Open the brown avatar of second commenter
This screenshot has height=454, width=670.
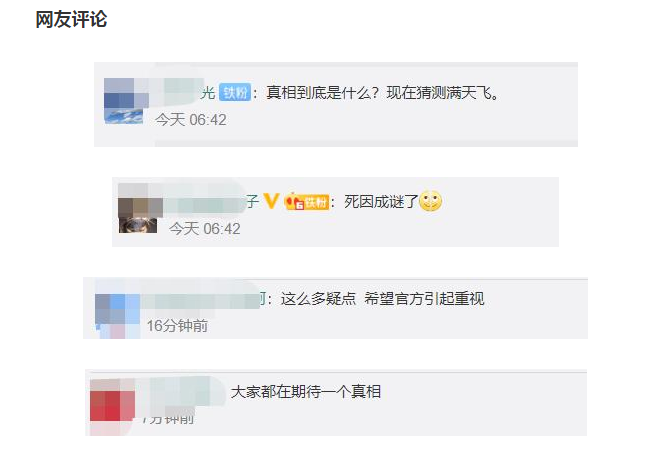138,208
